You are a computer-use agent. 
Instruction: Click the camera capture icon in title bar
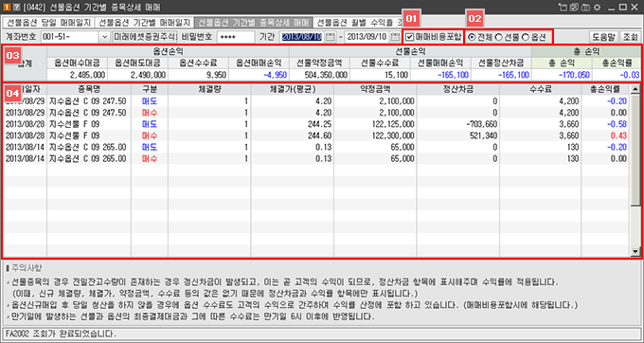point(585,7)
